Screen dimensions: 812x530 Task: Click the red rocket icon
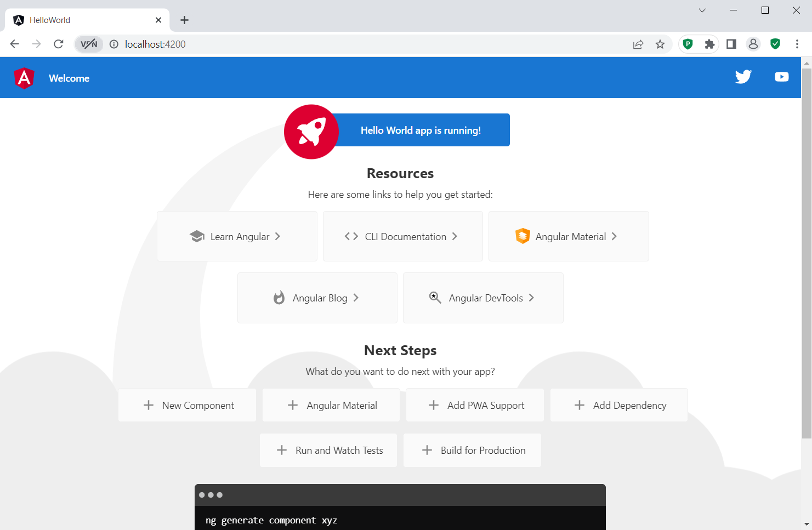[x=311, y=132]
